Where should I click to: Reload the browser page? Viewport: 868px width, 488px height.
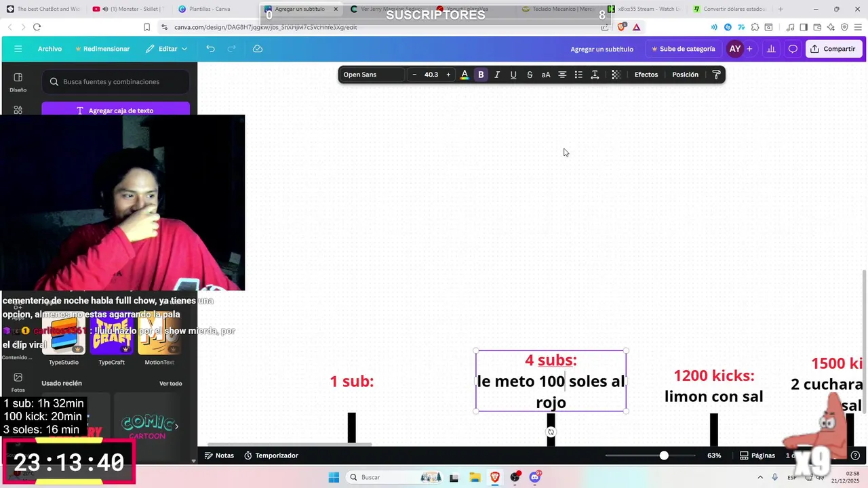pos(37,27)
